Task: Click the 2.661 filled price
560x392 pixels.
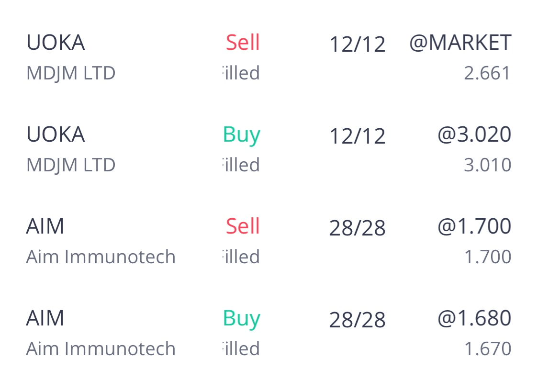Action: click(x=487, y=73)
